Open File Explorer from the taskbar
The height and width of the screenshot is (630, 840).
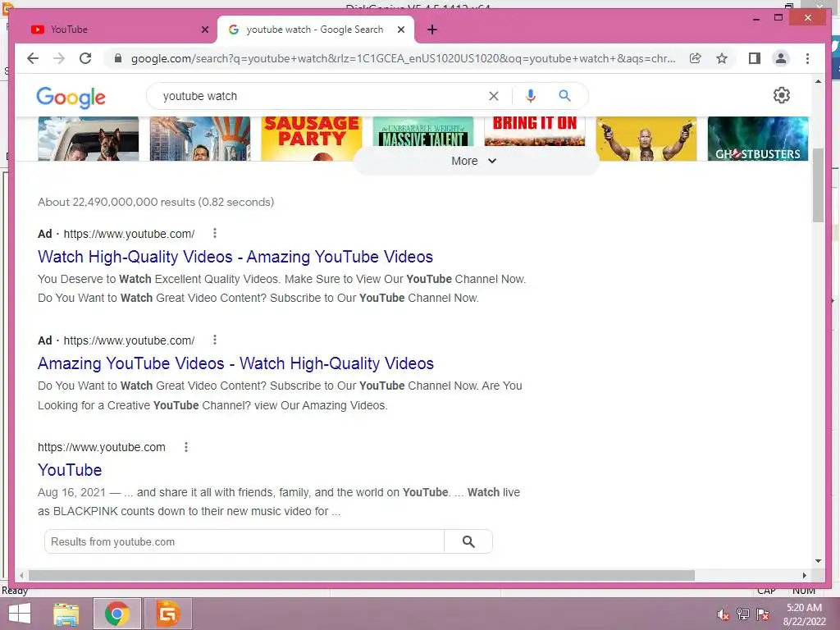tap(66, 614)
